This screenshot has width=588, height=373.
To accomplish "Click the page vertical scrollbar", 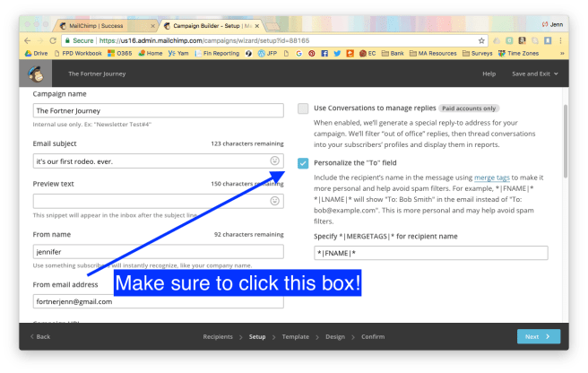I will (566, 141).
